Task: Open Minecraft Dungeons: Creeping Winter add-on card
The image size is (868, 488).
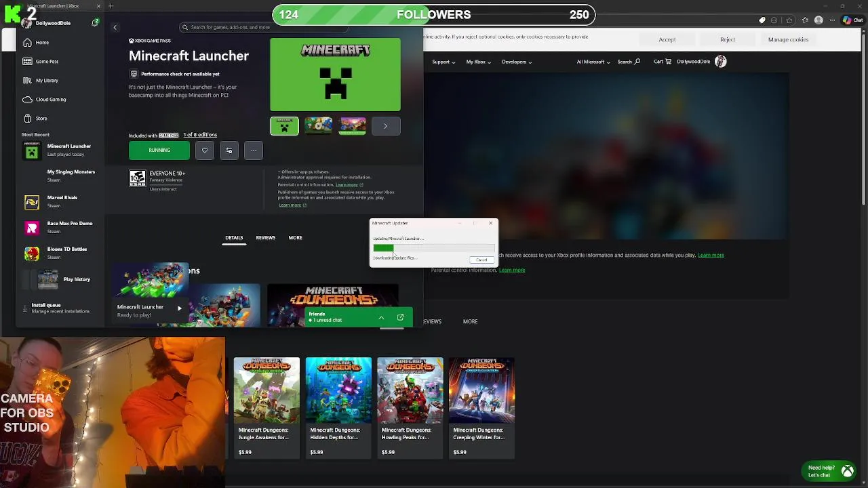Action: pyautogui.click(x=482, y=408)
